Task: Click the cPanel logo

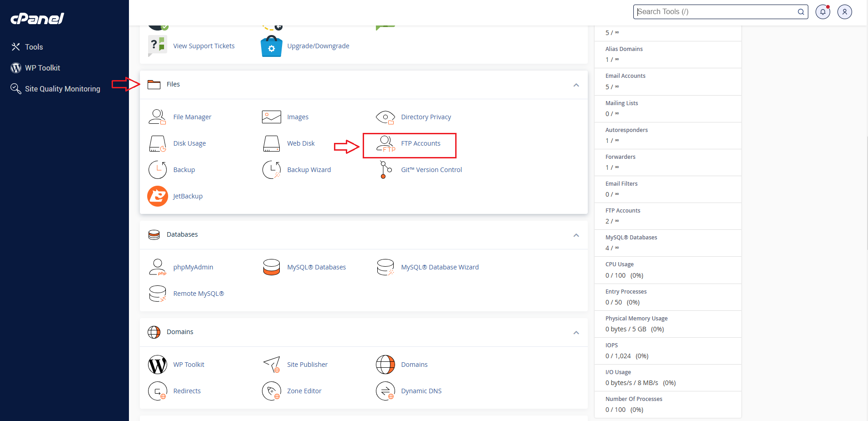Action: point(37,19)
